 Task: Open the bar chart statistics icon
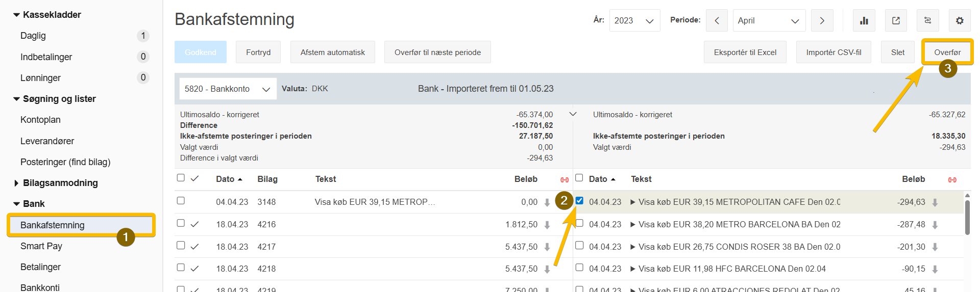tap(864, 20)
